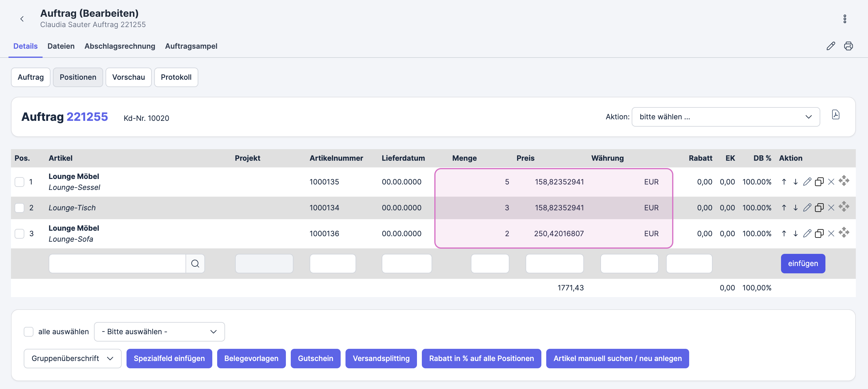Click the back arrow icon
This screenshot has height=389, width=868.
click(22, 19)
